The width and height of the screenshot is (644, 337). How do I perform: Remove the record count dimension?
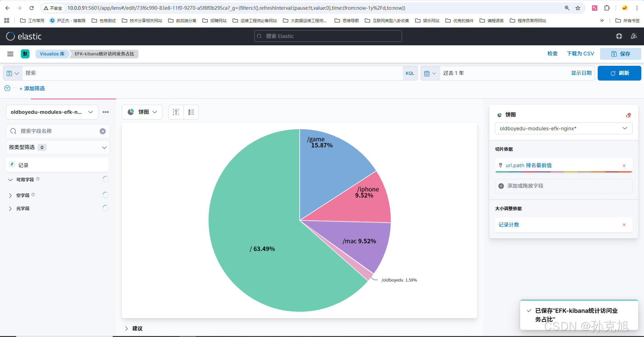click(x=624, y=225)
